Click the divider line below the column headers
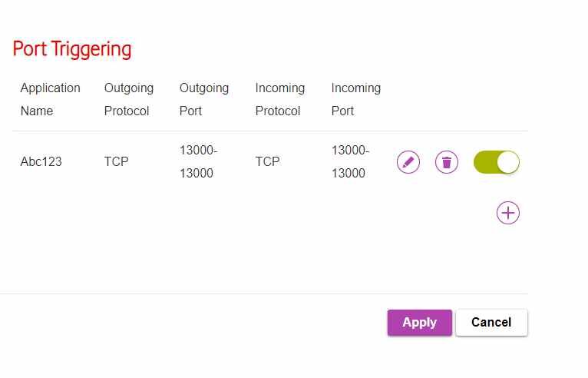This screenshot has height=378, width=588. pos(270,131)
